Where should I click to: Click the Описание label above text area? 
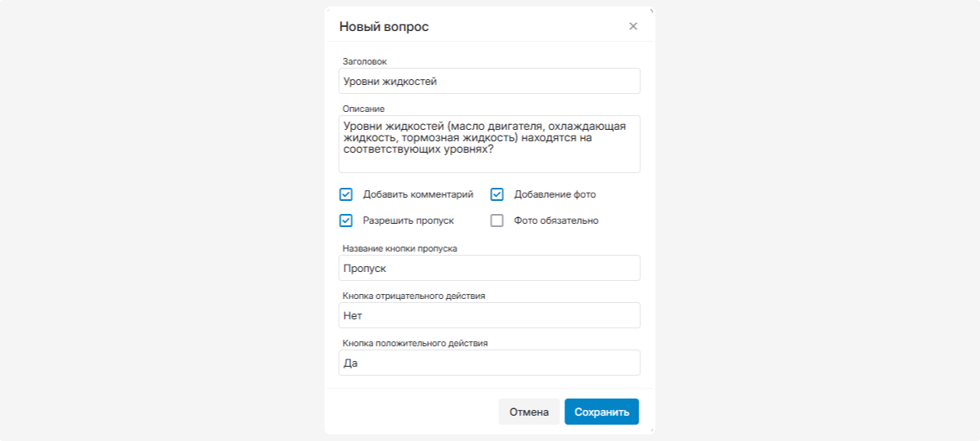click(363, 109)
